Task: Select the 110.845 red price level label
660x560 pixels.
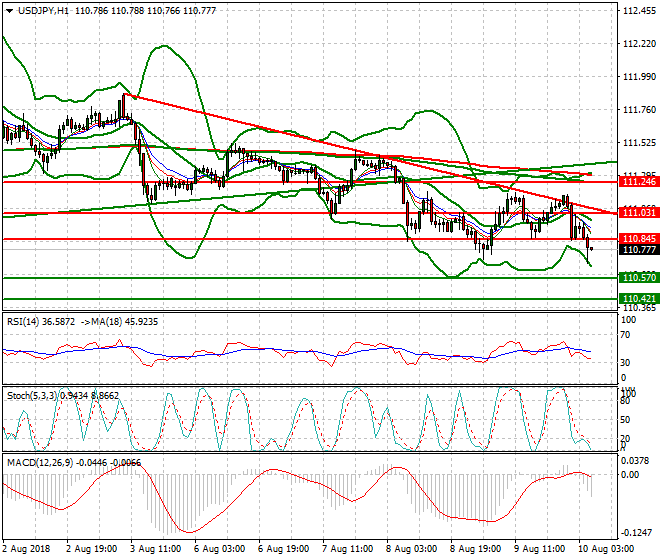Action: (639, 239)
